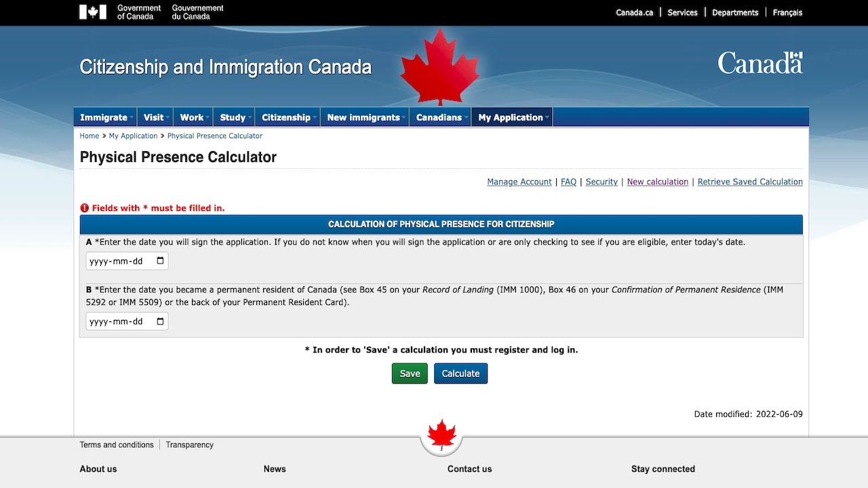Open the Security link

click(601, 182)
